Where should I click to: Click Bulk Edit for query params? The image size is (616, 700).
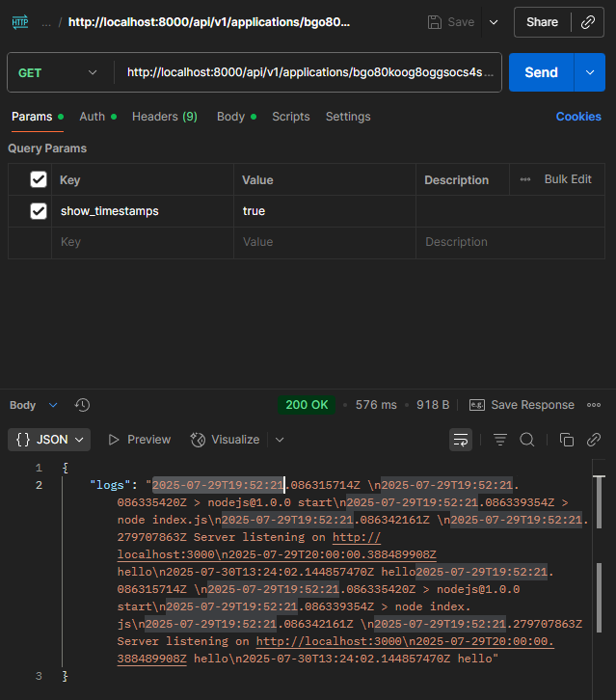point(568,179)
